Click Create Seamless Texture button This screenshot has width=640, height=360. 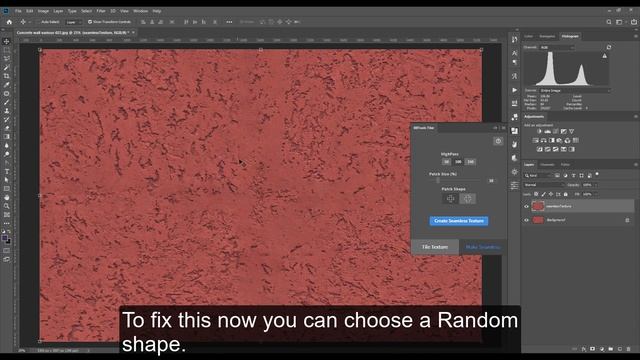click(459, 221)
